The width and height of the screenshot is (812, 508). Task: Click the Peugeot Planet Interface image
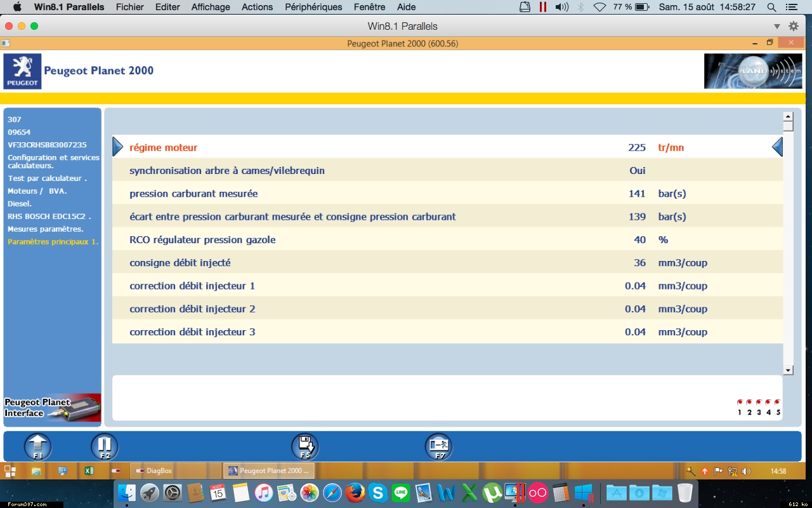53,408
